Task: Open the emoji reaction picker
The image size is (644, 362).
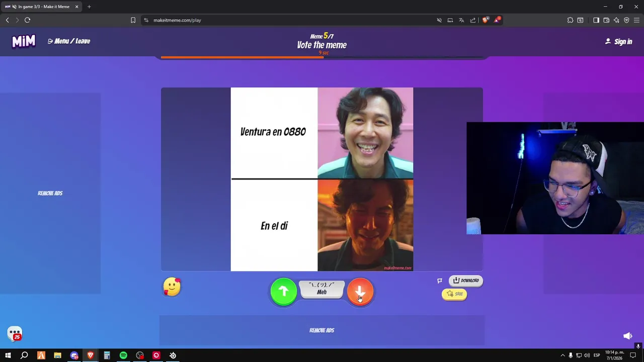Action: pos(172,287)
